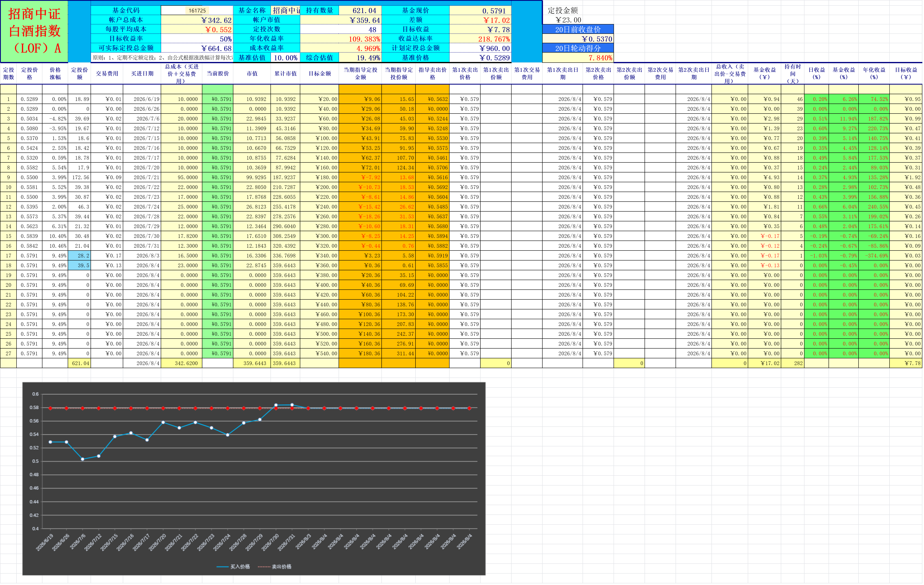Click the purchase date 2026/7/21

pos(142,177)
